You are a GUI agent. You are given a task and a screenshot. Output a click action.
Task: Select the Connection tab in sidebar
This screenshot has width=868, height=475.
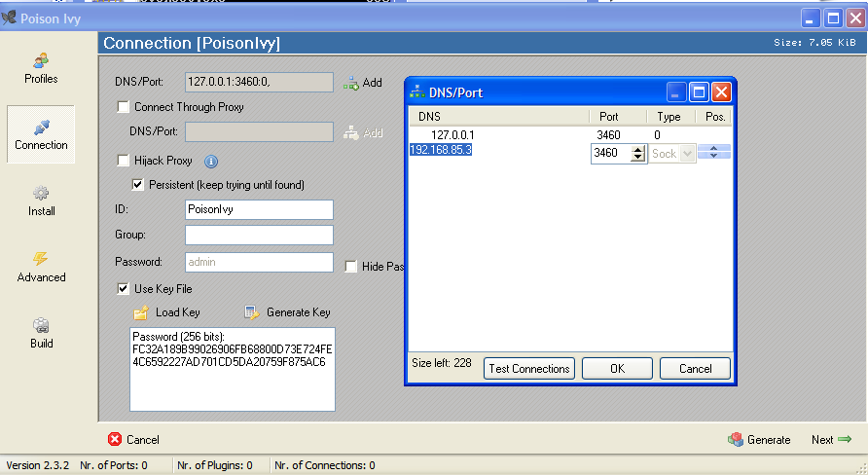point(41,134)
